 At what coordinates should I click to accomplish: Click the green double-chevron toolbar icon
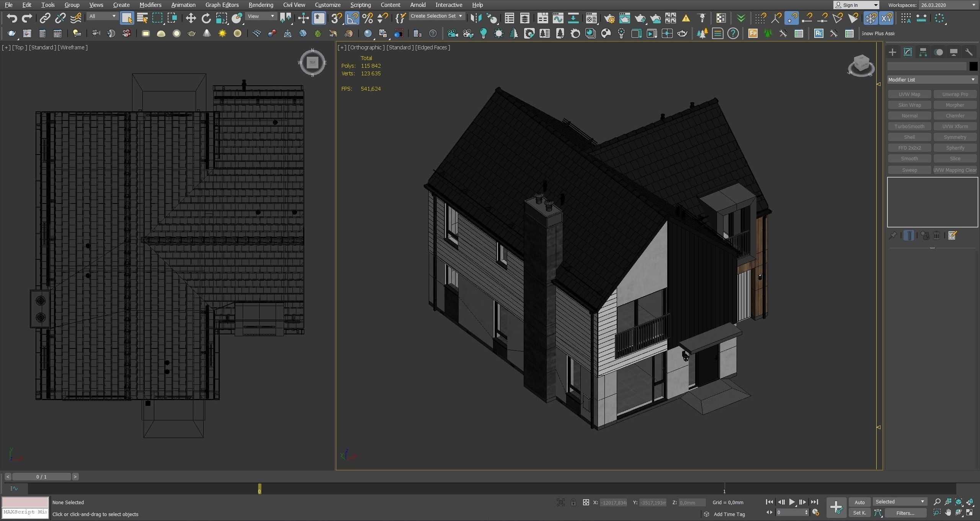[x=741, y=18]
